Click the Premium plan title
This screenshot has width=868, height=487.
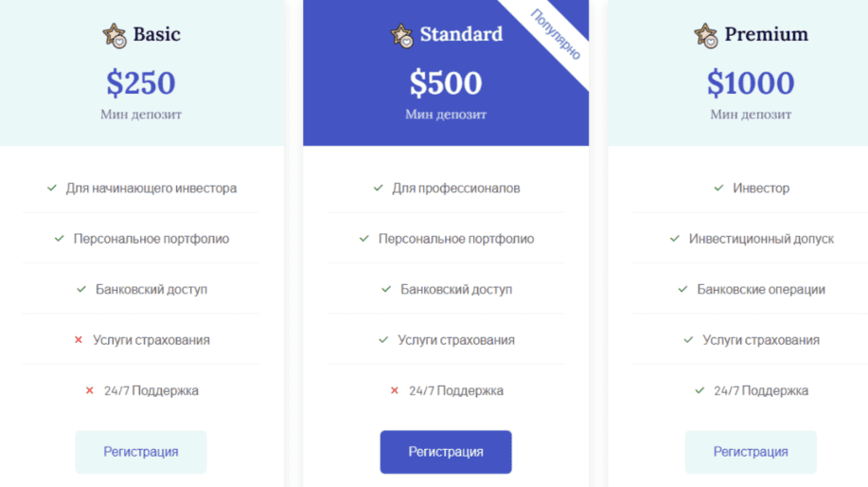point(766,34)
